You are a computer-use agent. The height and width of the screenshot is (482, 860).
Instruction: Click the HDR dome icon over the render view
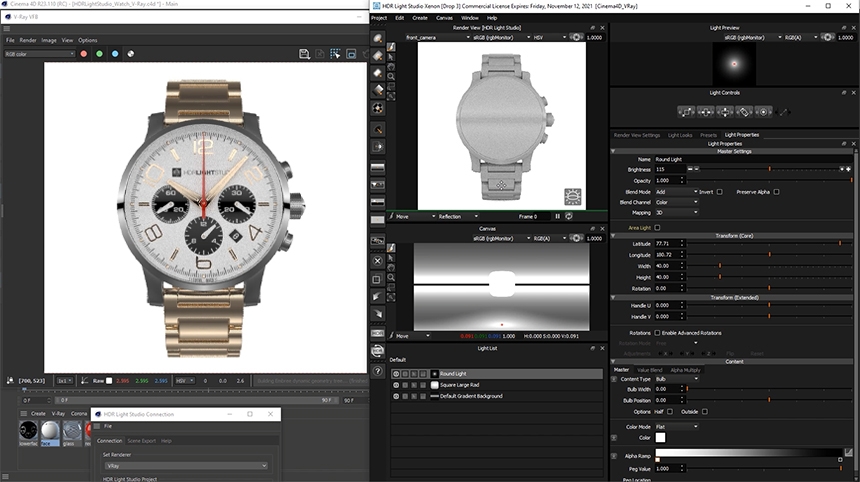tap(572, 196)
